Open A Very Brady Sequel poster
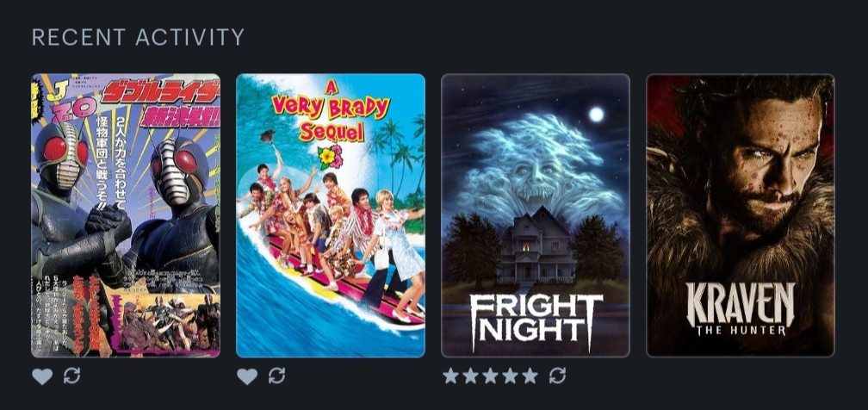This screenshot has height=410, width=868. (x=331, y=215)
